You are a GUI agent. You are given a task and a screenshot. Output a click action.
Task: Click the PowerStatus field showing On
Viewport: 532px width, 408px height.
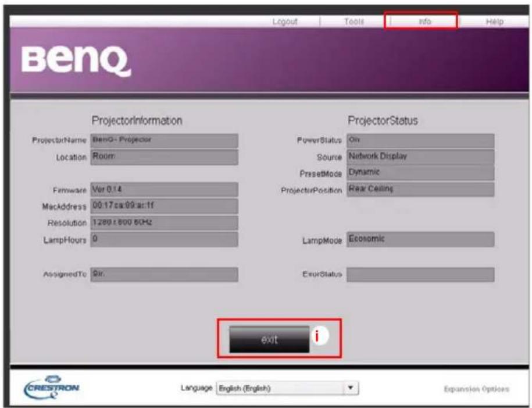click(420, 141)
